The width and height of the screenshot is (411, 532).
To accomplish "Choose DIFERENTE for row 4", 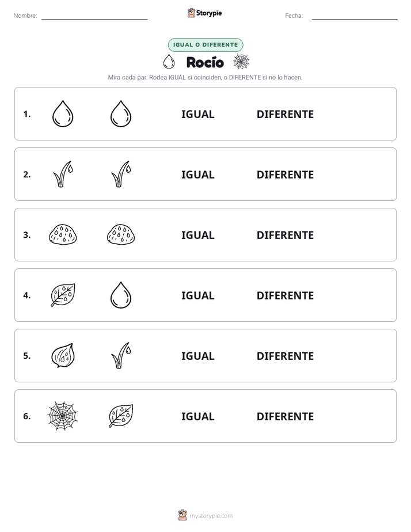I will coord(285,295).
